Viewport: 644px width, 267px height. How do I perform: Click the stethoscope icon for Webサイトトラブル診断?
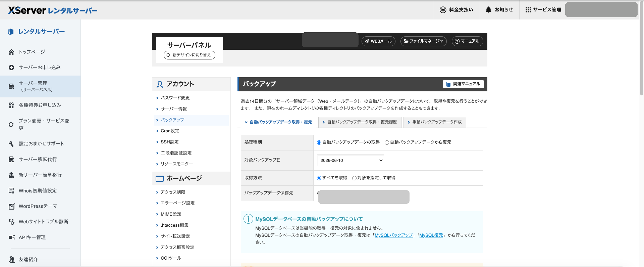point(11,222)
